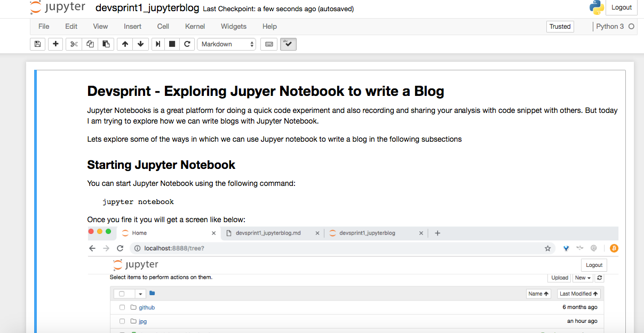
Task: Click new tab plus in embedded browser
Action: click(438, 233)
